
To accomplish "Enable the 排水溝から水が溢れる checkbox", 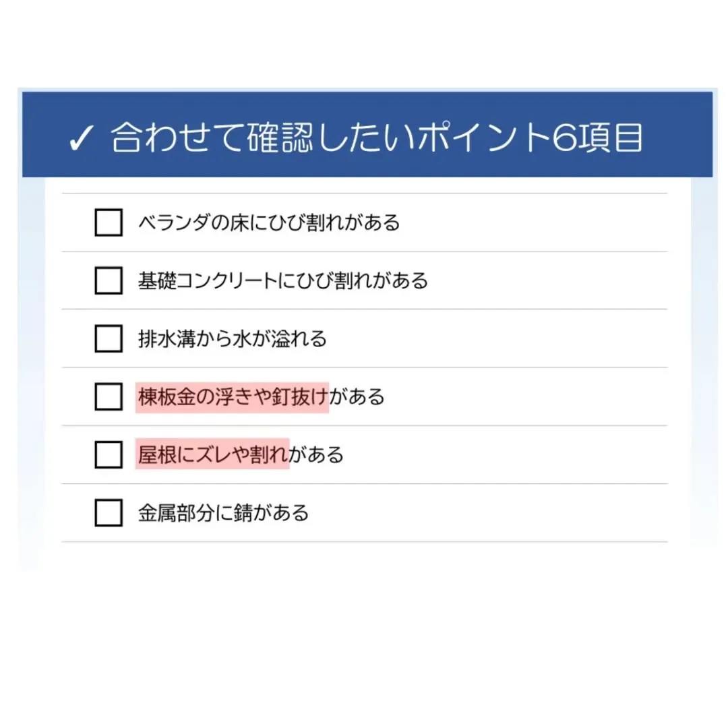I will pos(109,338).
